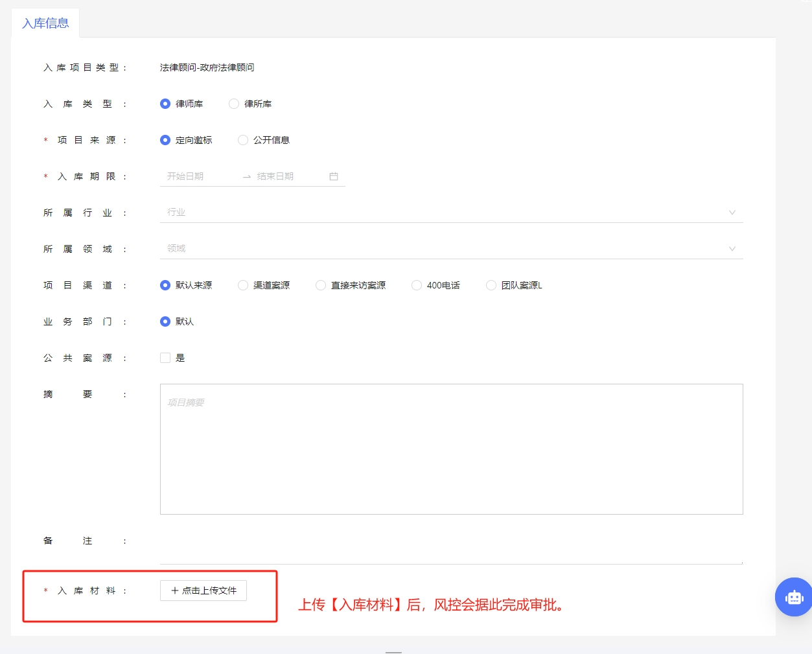Image resolution: width=812 pixels, height=654 pixels.
Task: Click the calendar icon in date range
Action: tap(334, 176)
